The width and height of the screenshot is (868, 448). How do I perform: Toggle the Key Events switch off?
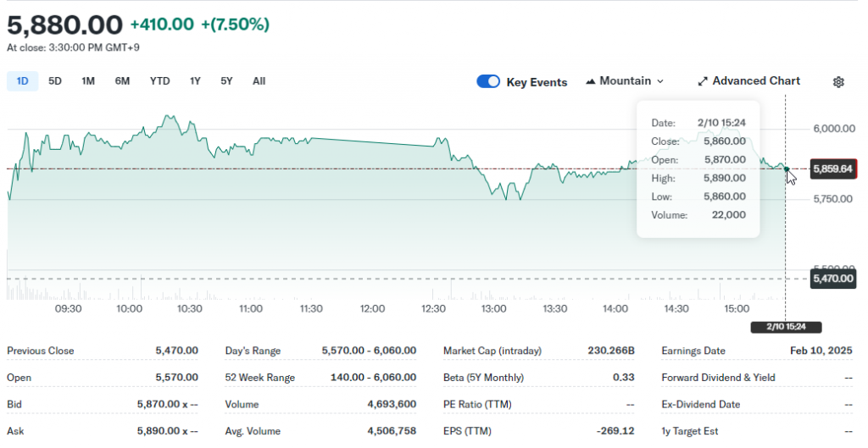pos(488,81)
